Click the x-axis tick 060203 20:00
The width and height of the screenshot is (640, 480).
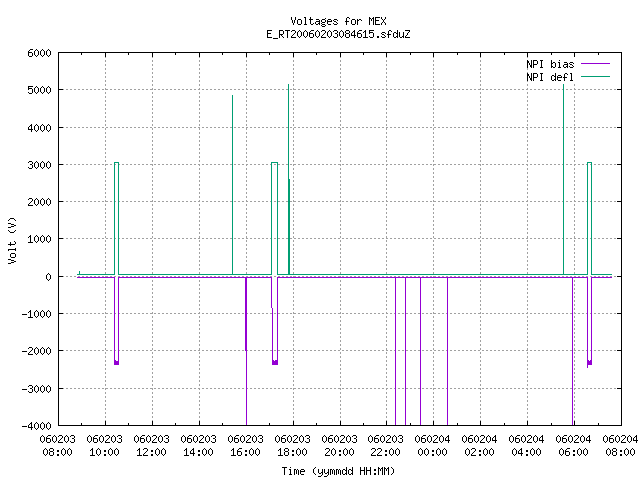[x=340, y=445]
